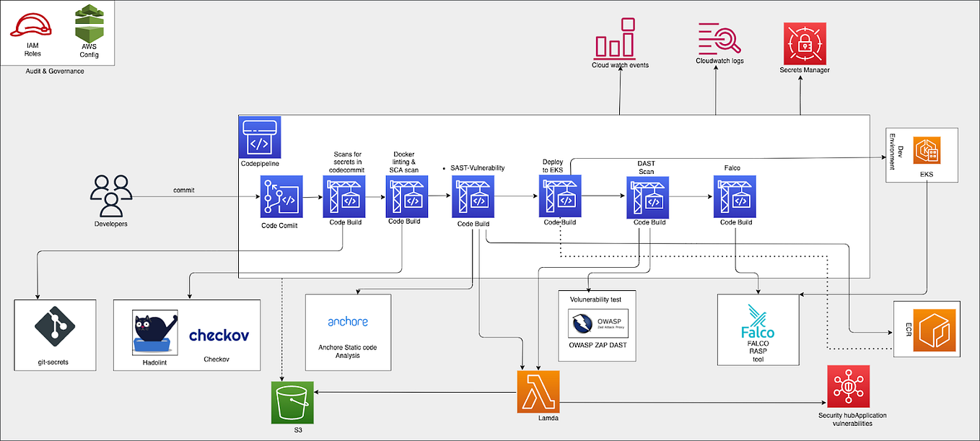Click the checkov text label
This screenshot has height=441, width=980.
click(220, 334)
